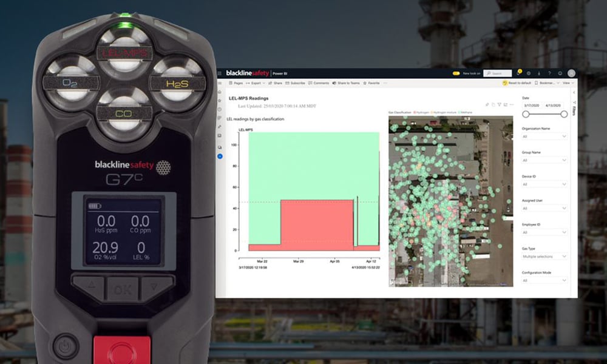Select Methane in Gas Classification legend

[x=466, y=113]
